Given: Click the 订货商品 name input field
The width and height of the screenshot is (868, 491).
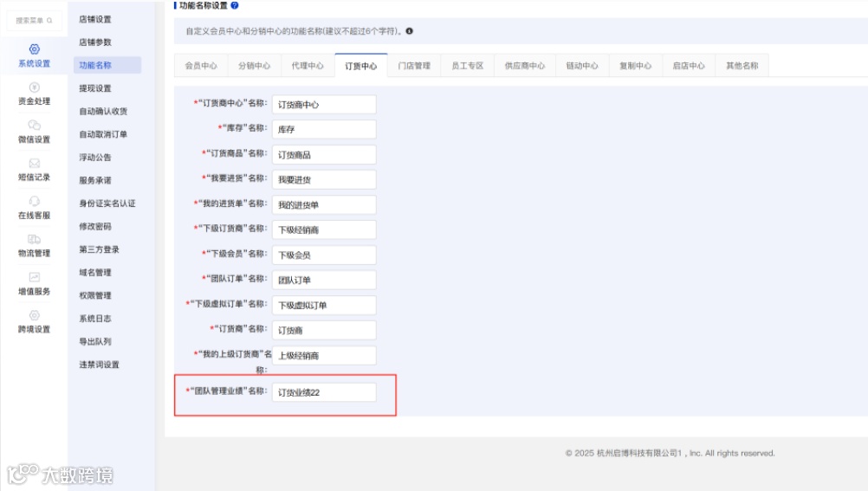Looking at the screenshot, I should coord(324,155).
